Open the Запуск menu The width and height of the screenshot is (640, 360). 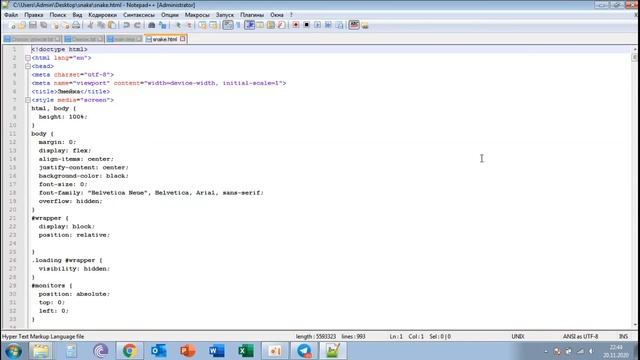(x=224, y=15)
